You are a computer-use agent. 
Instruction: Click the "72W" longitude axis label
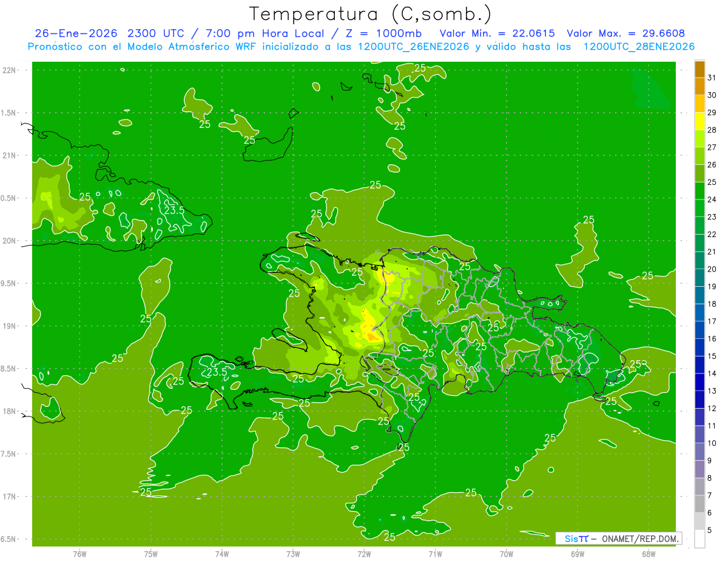pyautogui.click(x=364, y=554)
